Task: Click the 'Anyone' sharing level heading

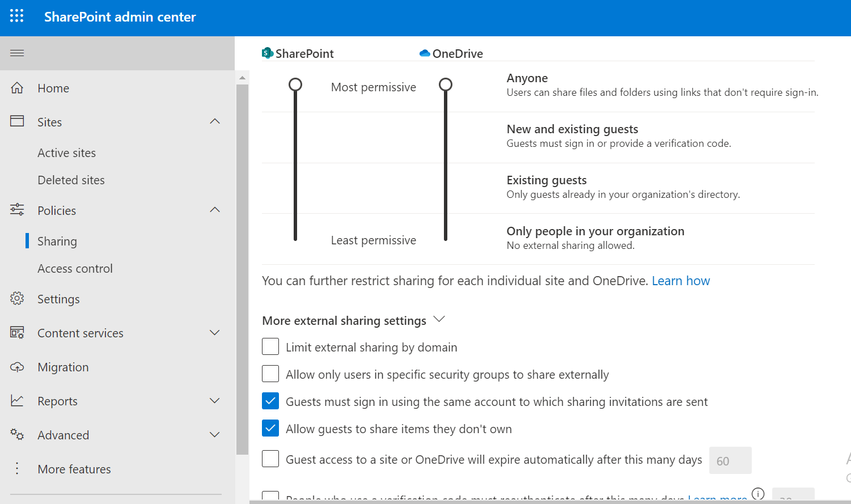Action: [527, 78]
